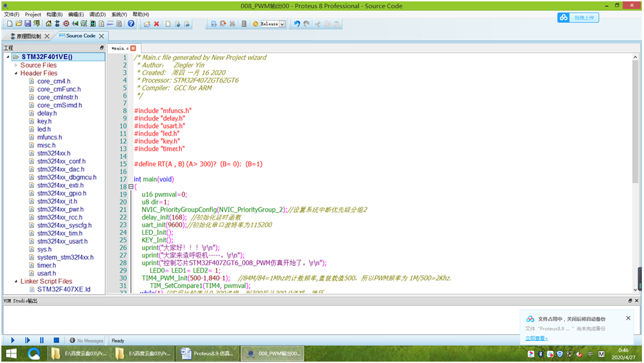Click the Project Settings gear icon
Screen dimensions: 644x363
pos(256,24)
